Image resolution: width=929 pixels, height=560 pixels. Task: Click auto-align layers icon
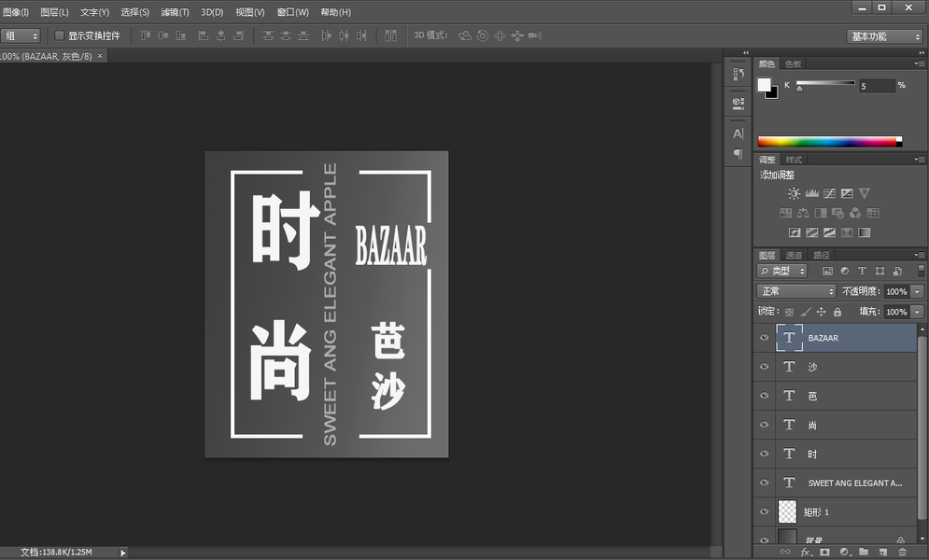click(390, 35)
